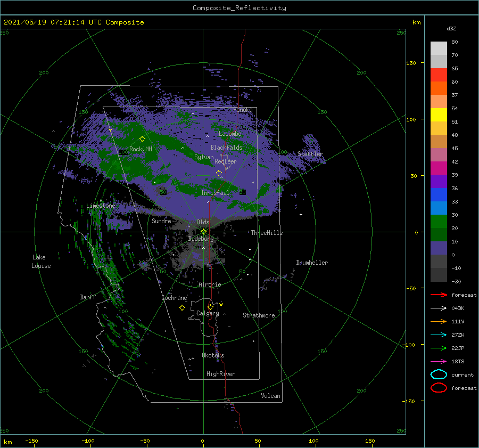The height and width of the screenshot is (448, 479).
Task: Click the Okotoks label
Action: [x=213, y=355]
